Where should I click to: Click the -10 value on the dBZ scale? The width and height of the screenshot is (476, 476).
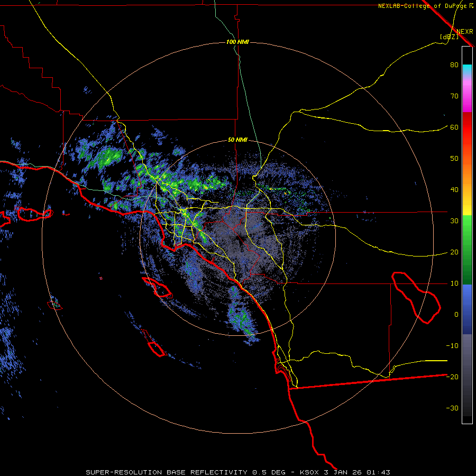pos(452,346)
